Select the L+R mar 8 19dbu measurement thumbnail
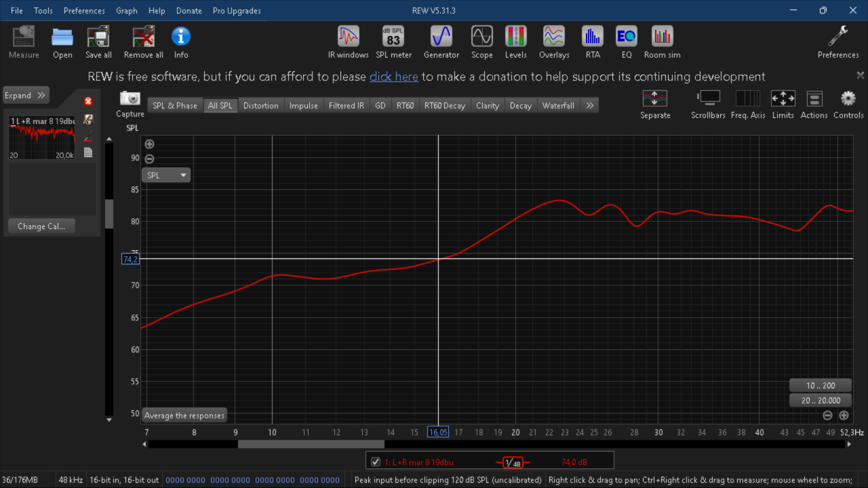This screenshot has height=488, width=868. [x=41, y=138]
